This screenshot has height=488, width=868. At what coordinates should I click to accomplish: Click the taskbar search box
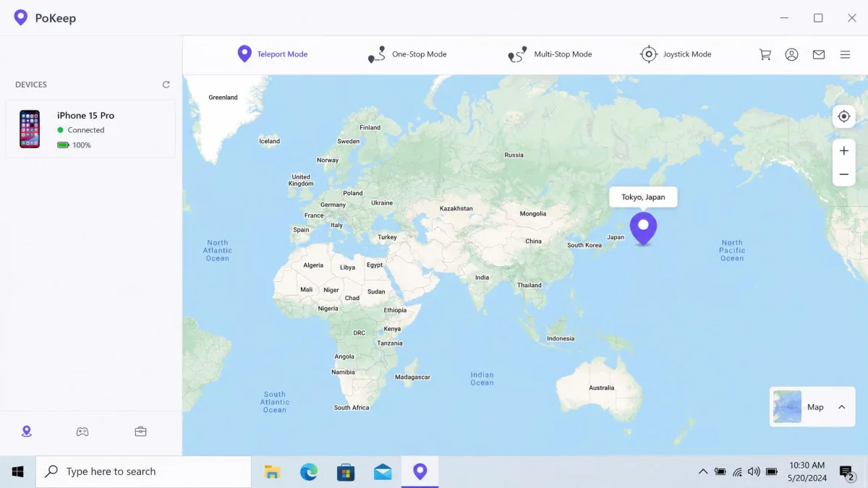(x=143, y=471)
